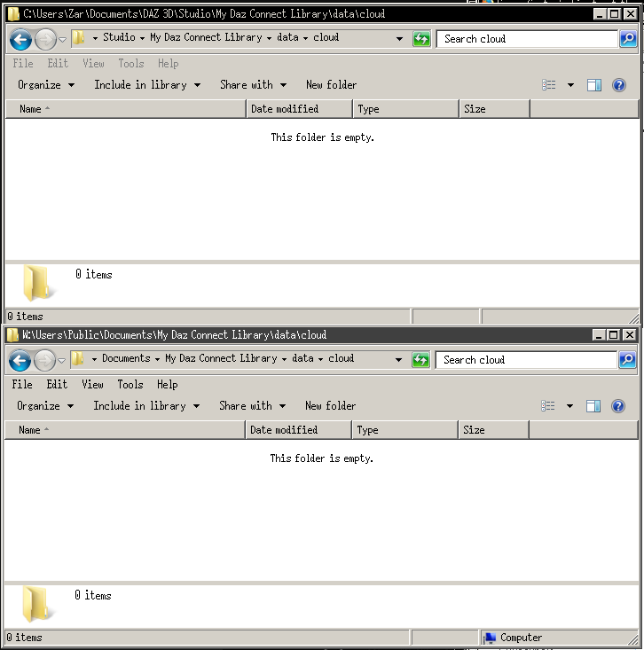The image size is (644, 650).
Task: Click New folder in top window
Action: 332,85
